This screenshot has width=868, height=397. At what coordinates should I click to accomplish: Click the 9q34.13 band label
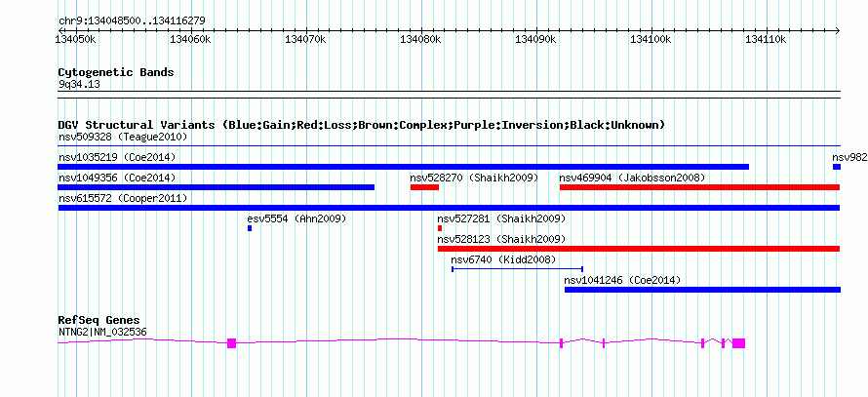(x=79, y=85)
